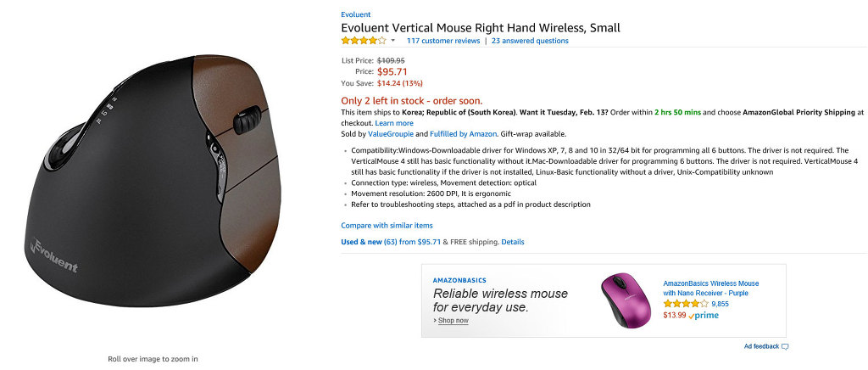Click the Prime logo icon in ad
This screenshot has height=370, width=868.
[x=704, y=315]
